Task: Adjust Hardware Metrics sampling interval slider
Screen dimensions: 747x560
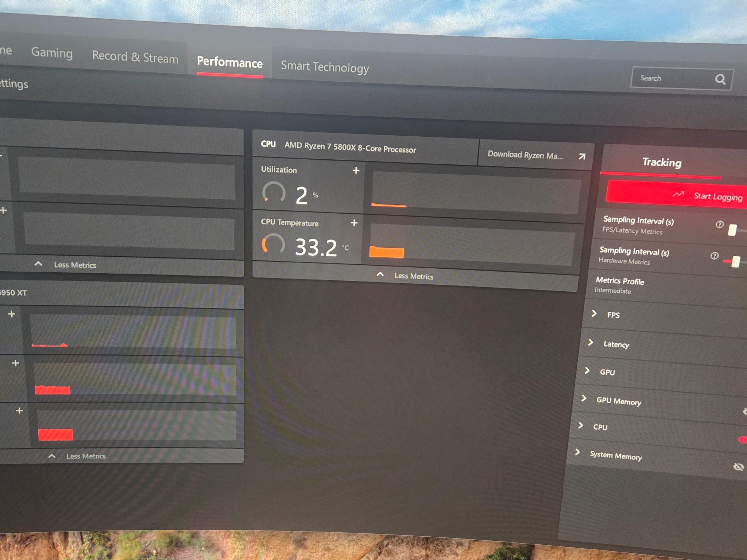Action: [736, 261]
